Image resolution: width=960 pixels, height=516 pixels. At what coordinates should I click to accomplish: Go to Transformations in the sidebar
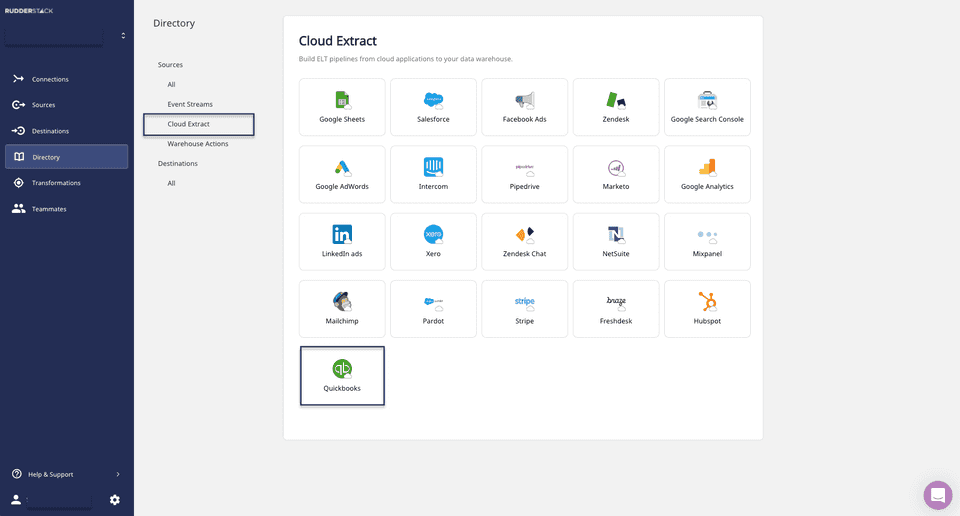pyautogui.click(x=56, y=183)
